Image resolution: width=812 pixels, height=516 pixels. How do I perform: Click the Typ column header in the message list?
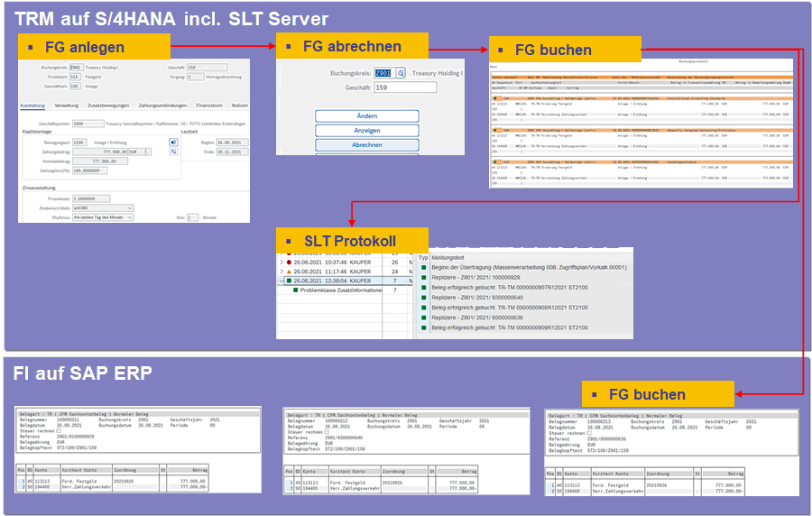423,257
